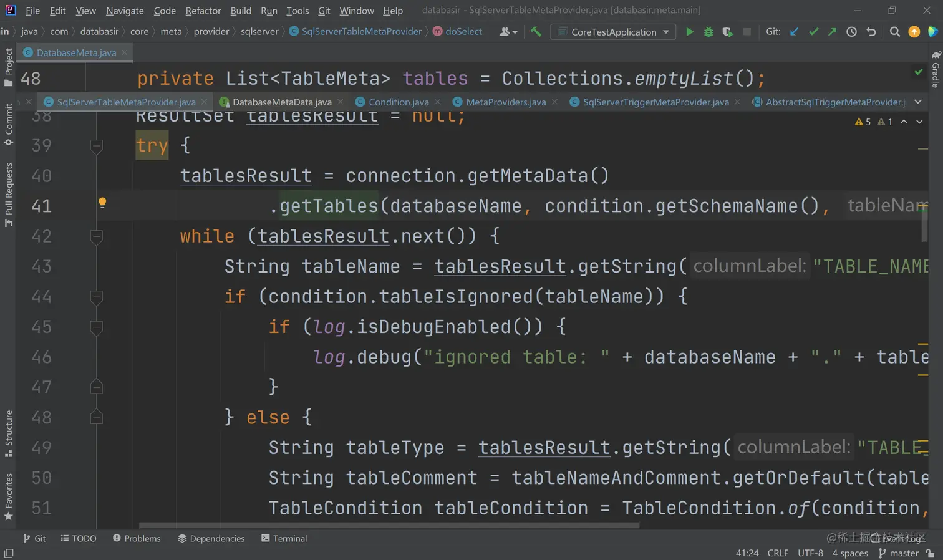Image resolution: width=943 pixels, height=560 pixels.
Task: Click the warnings count indicator showing 5
Action: [x=863, y=122]
